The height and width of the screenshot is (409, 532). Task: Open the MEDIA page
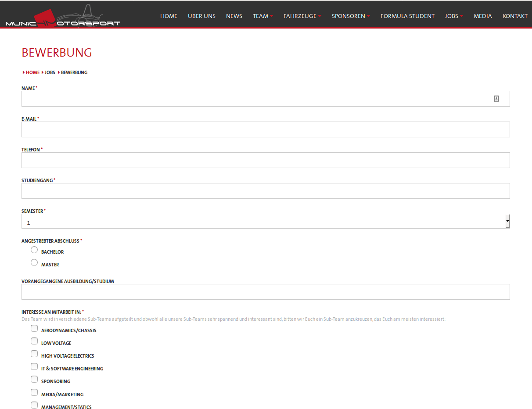tap(482, 16)
